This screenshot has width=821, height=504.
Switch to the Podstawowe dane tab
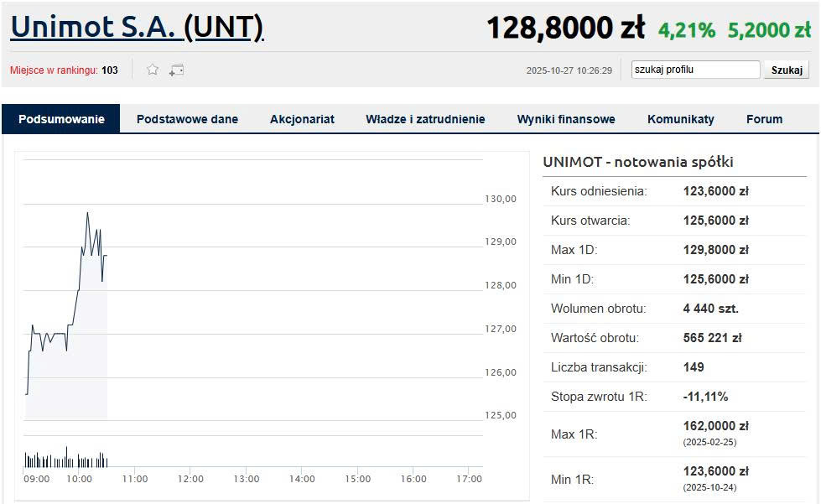[x=187, y=119]
